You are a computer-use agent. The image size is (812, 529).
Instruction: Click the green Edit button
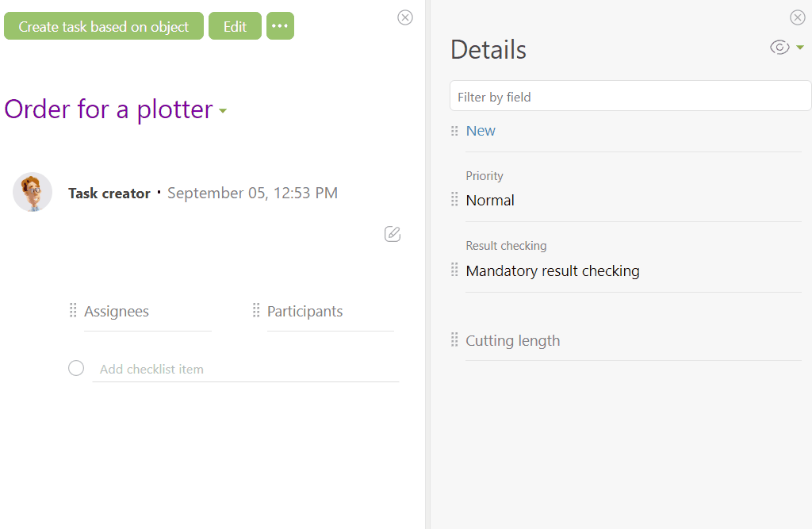[235, 26]
